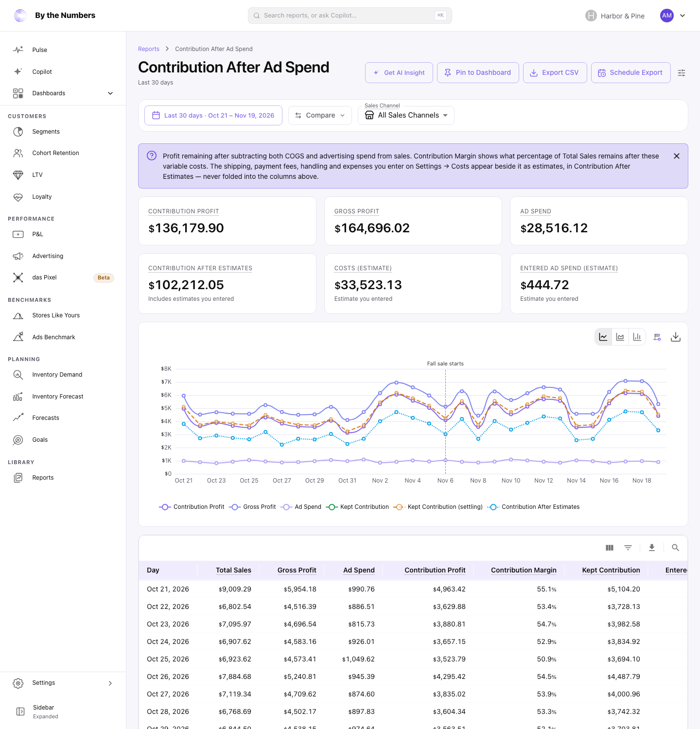
Task: Open table columns icon
Action: tap(610, 548)
